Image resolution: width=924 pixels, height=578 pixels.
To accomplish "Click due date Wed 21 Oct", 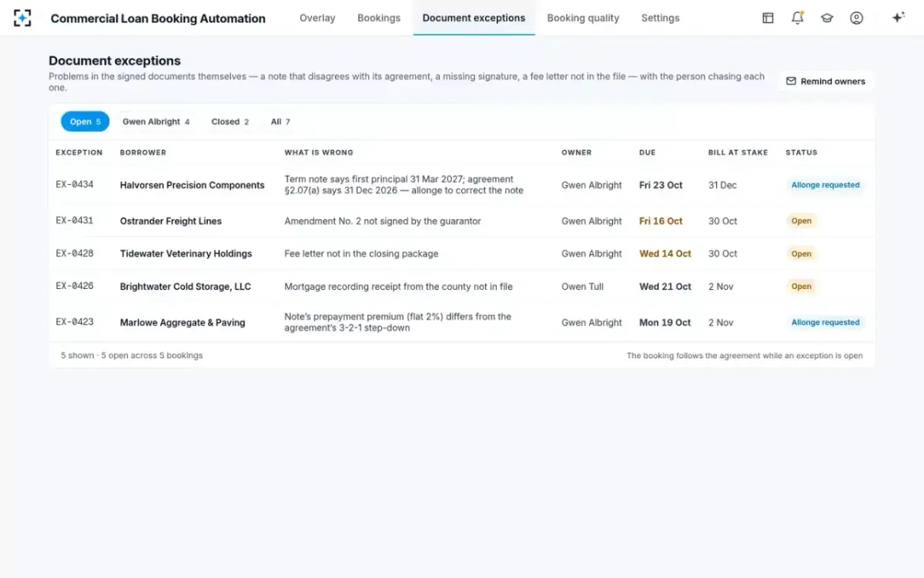I will point(665,287).
